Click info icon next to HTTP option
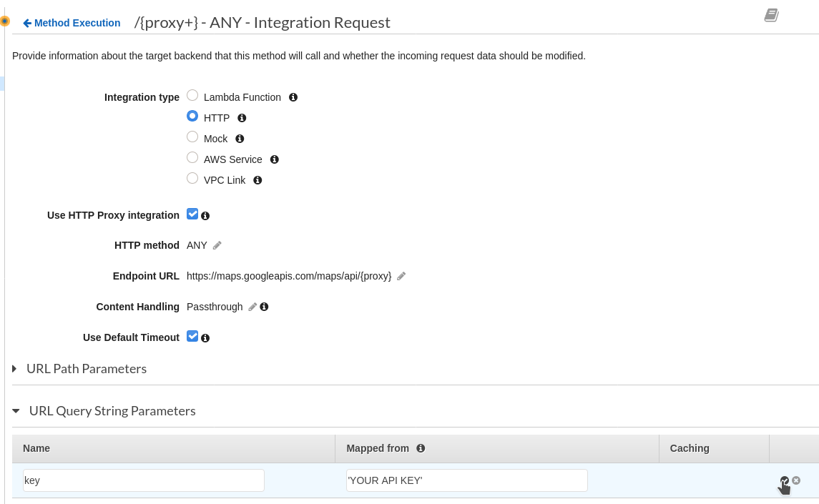The width and height of the screenshot is (819, 504). (x=242, y=118)
